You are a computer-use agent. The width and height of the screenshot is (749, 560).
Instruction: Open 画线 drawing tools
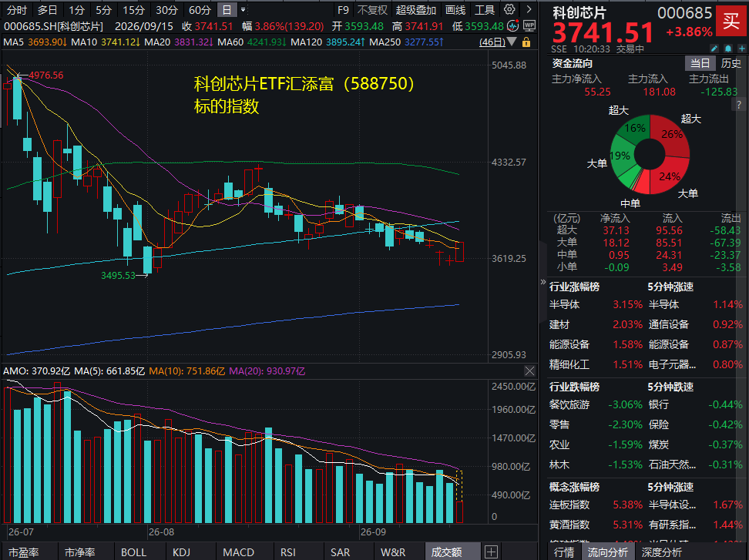pyautogui.click(x=455, y=10)
